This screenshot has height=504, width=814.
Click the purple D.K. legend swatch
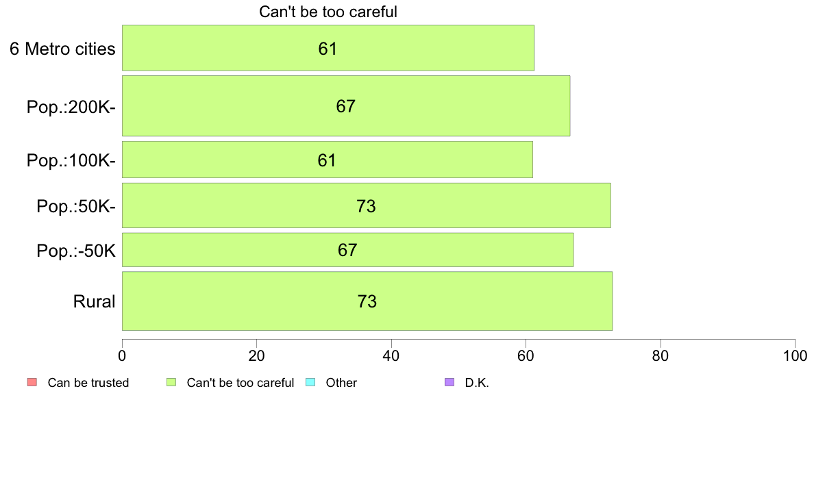pos(449,383)
